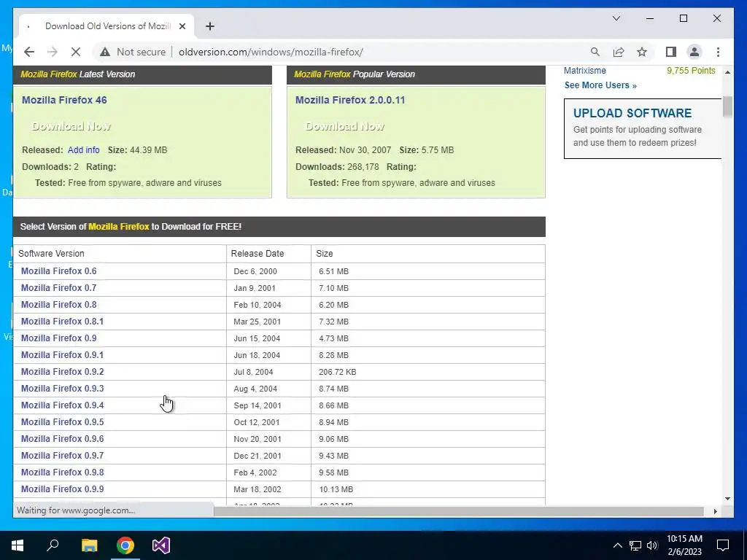Select Mozilla Firefox 0.6 version
Image resolution: width=747 pixels, height=560 pixels.
[x=58, y=271]
